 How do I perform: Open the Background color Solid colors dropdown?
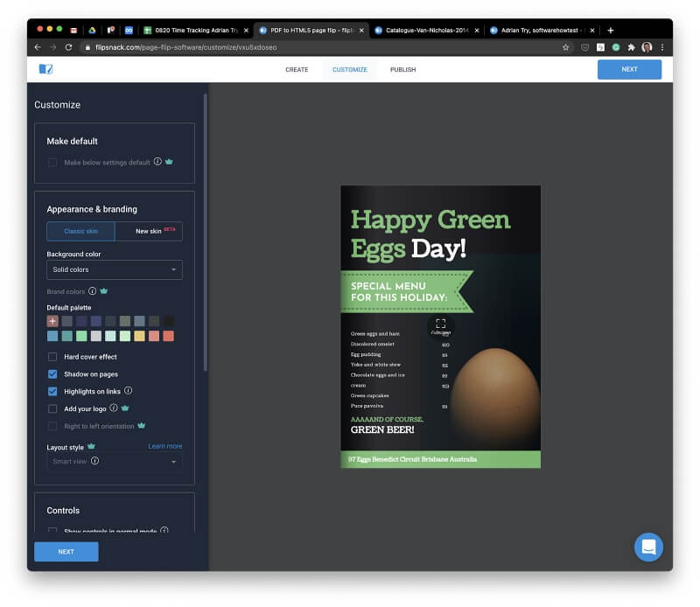click(114, 269)
